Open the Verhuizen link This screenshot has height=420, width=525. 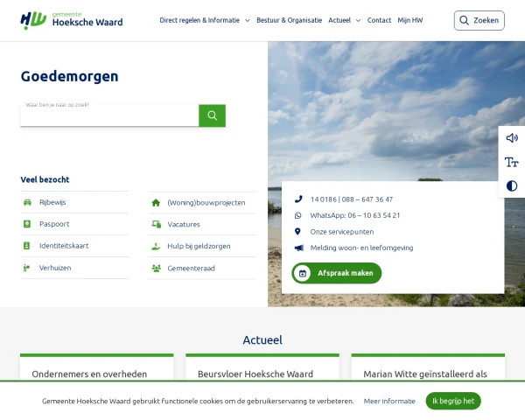point(55,268)
